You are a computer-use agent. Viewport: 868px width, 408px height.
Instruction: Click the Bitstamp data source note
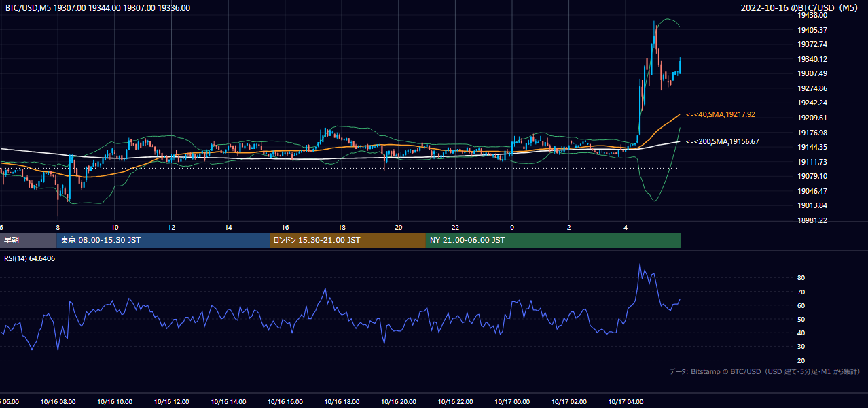(x=765, y=371)
